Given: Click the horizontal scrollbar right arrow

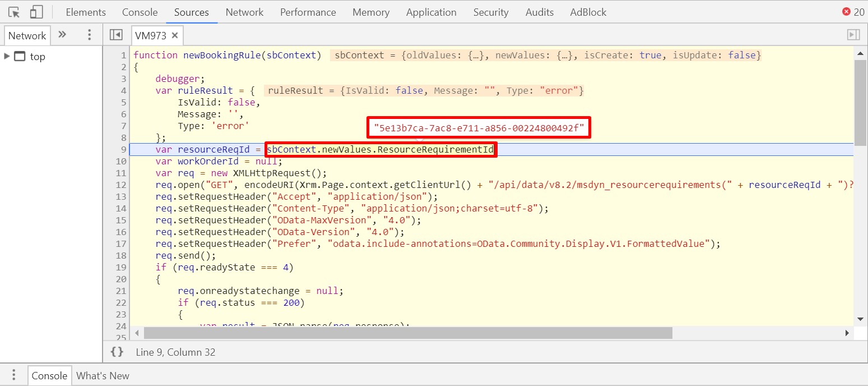Looking at the screenshot, I should pyautogui.click(x=848, y=333).
